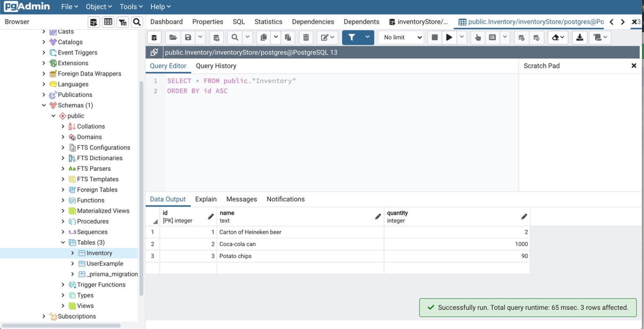The height and width of the screenshot is (329, 644).
Task: Click the pencil icon in quantity column header
Action: point(524,217)
